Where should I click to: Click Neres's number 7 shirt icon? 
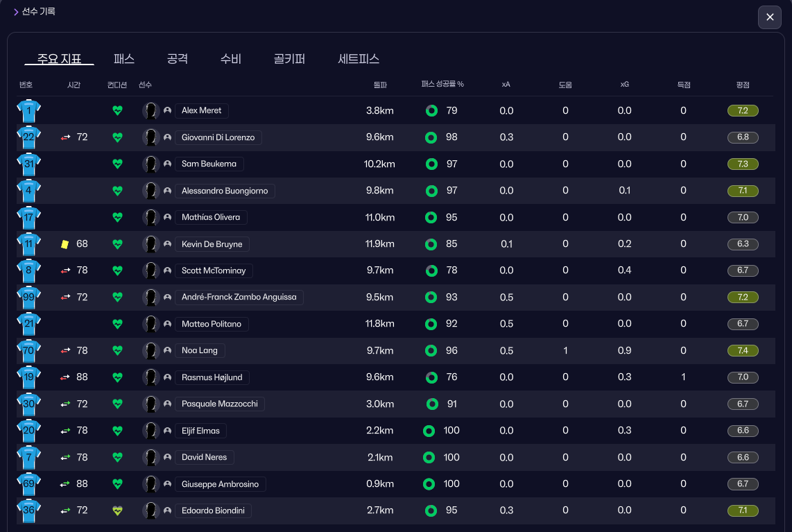(x=29, y=457)
